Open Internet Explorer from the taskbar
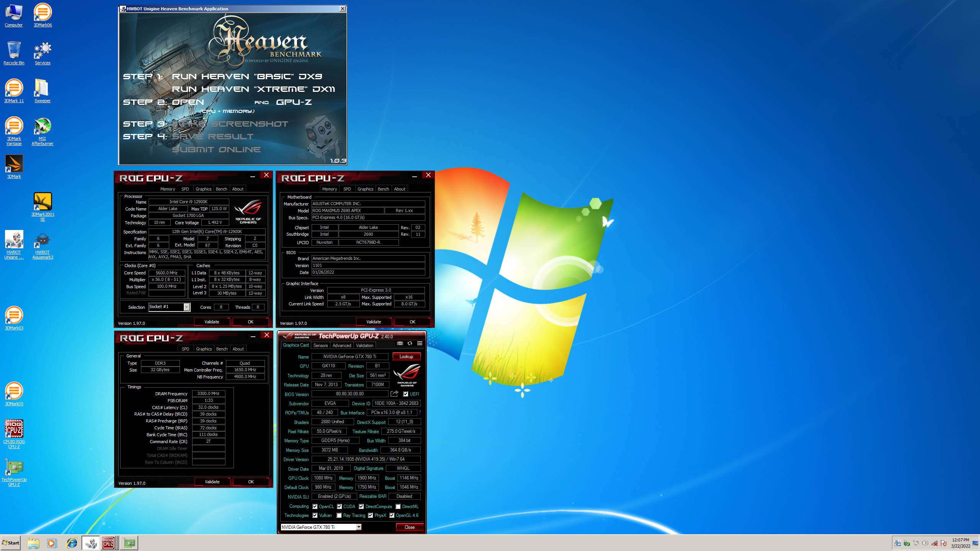Screen dimensions: 980x551 72,543
